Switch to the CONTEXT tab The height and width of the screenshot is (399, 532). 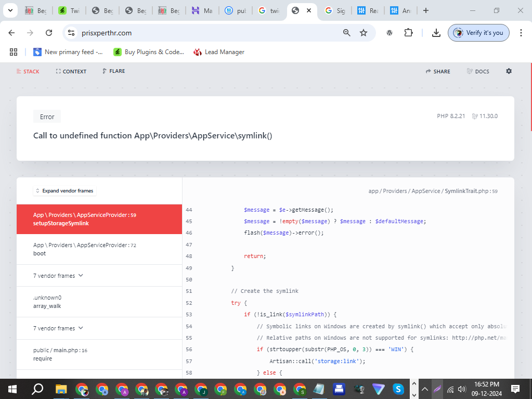tap(71, 71)
